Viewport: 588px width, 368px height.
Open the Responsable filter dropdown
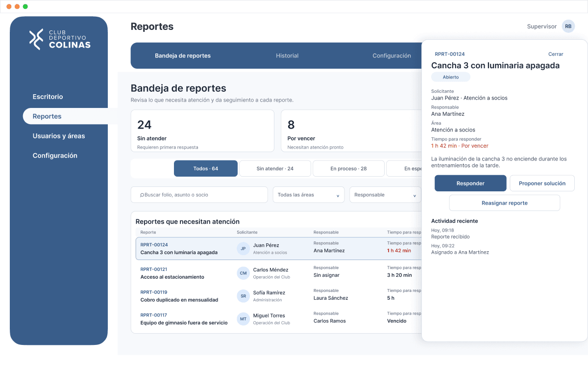pyautogui.click(x=385, y=195)
